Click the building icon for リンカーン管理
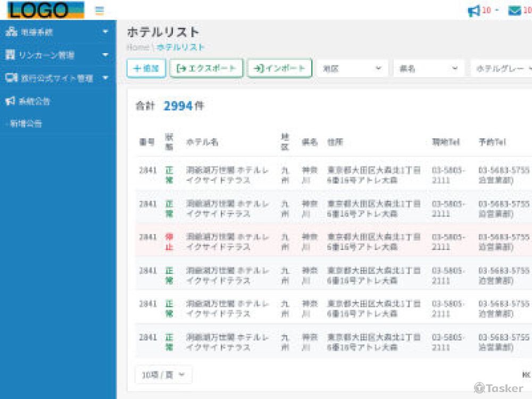532x399 pixels. point(11,54)
